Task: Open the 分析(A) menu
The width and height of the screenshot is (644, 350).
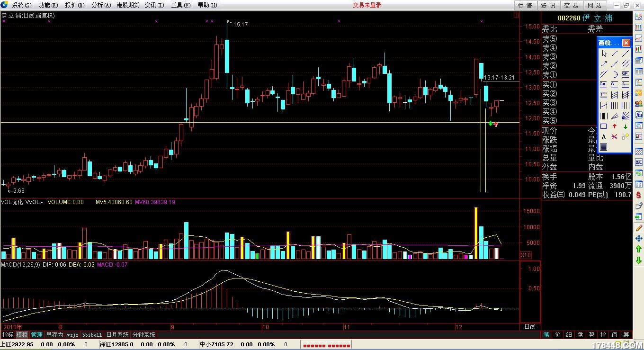Action: pos(101,5)
